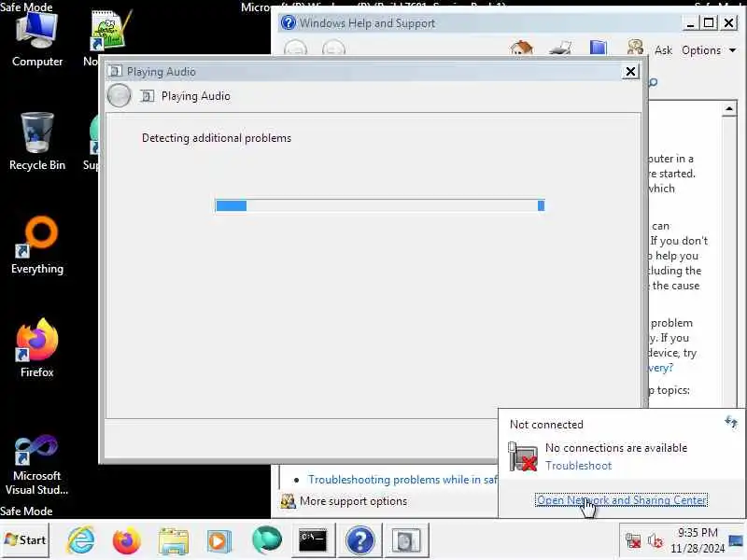
Task: Click Ask in Help and Support toolbar
Action: click(x=663, y=50)
